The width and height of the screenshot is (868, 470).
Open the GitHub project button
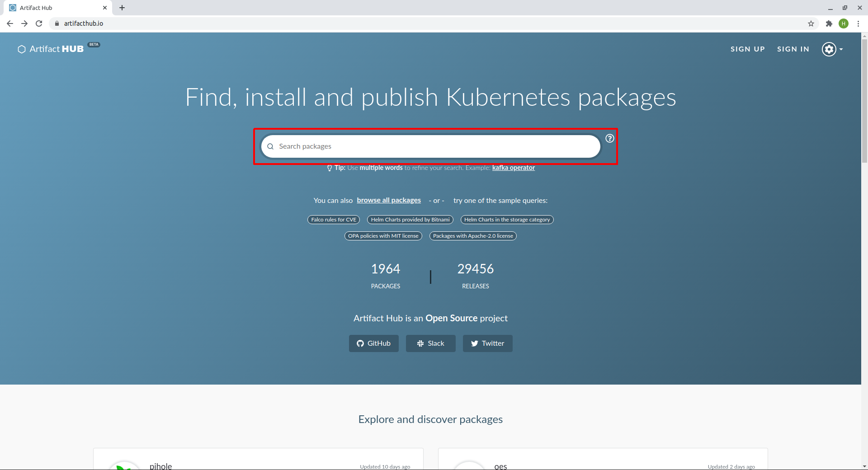pos(373,343)
